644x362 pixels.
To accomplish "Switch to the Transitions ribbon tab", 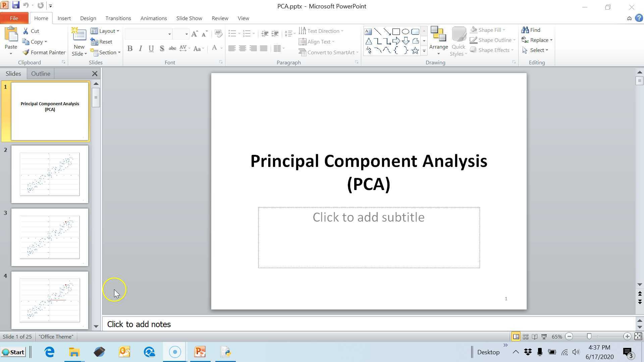I will point(118,18).
